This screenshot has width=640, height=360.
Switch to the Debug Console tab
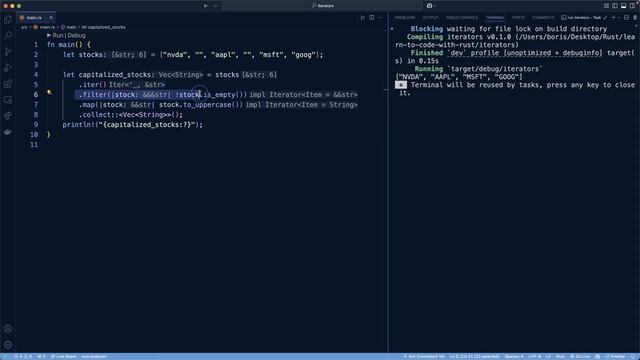tap(462, 18)
